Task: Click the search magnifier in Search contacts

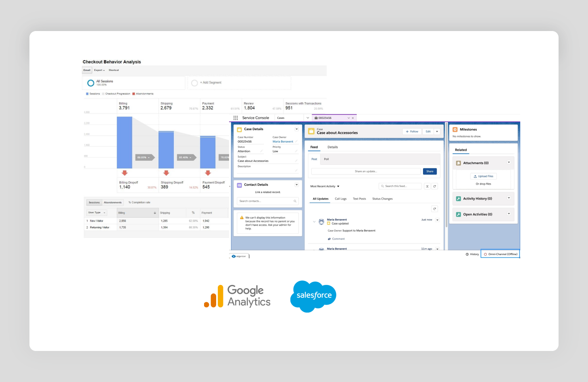Action: 295,201
